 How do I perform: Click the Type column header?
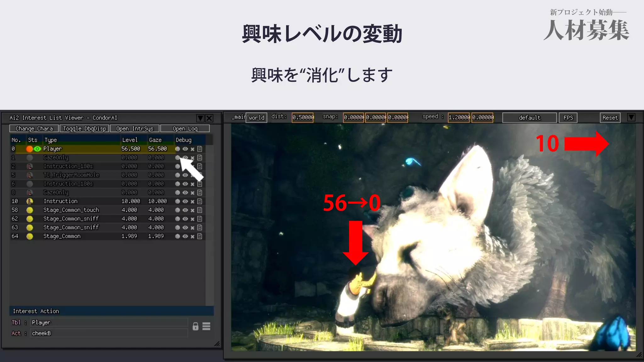tap(50, 140)
